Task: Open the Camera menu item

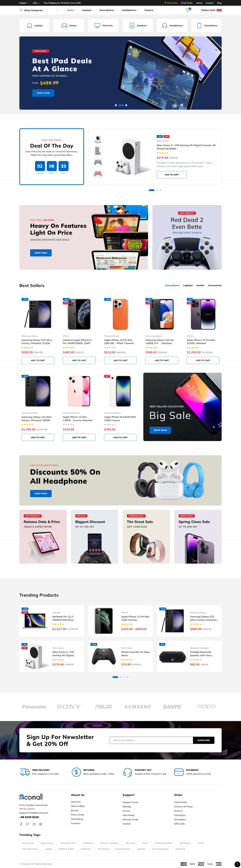Action: (149, 10)
